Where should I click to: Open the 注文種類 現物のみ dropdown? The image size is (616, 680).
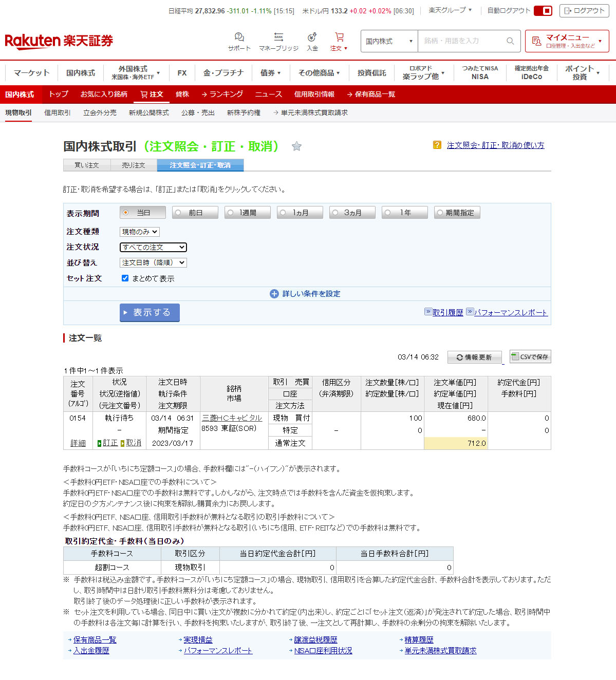(140, 232)
